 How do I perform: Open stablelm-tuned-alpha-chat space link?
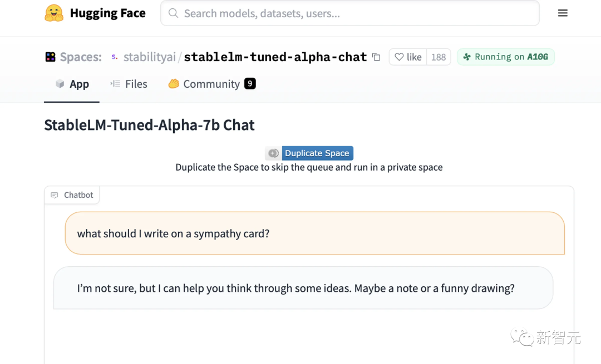(275, 57)
